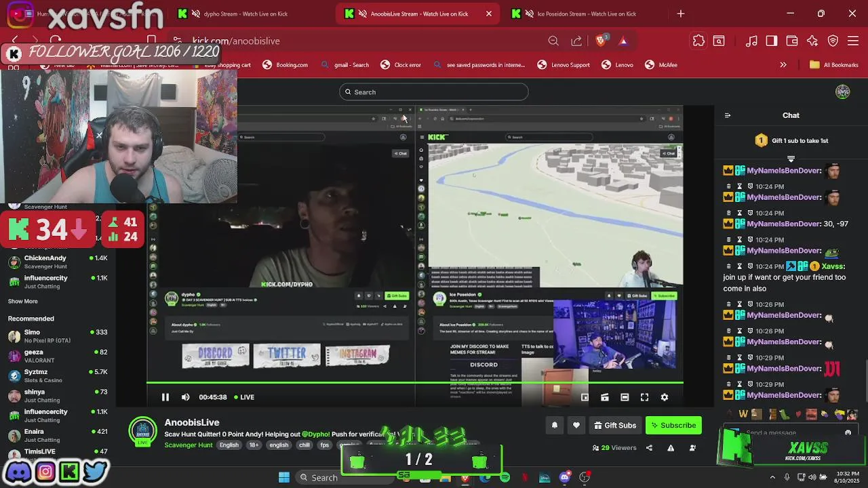Image resolution: width=868 pixels, height=488 pixels.
Task: Open Brave Leo AI sparkle icon
Action: coord(812,41)
